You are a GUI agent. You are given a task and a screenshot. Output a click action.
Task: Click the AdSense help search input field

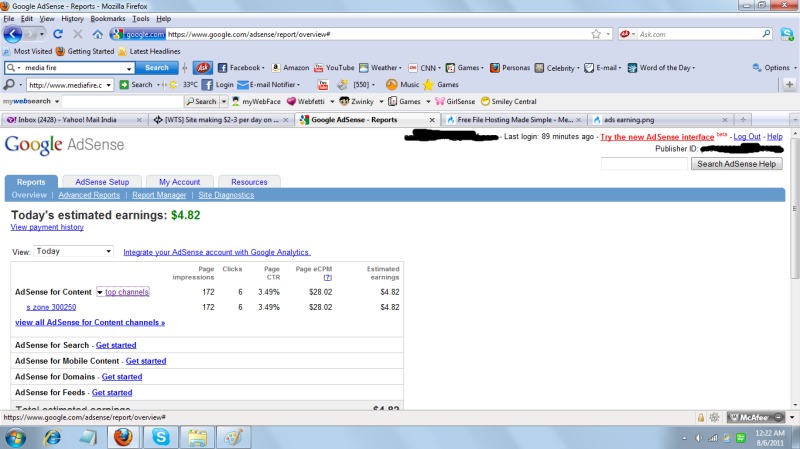click(x=644, y=164)
